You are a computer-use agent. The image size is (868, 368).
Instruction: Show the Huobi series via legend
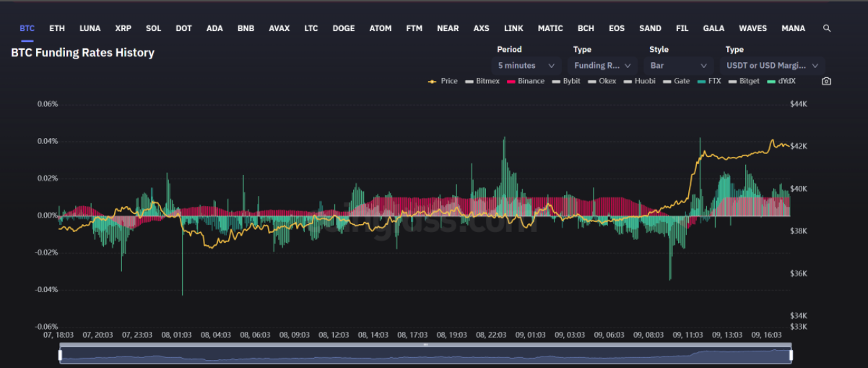640,81
